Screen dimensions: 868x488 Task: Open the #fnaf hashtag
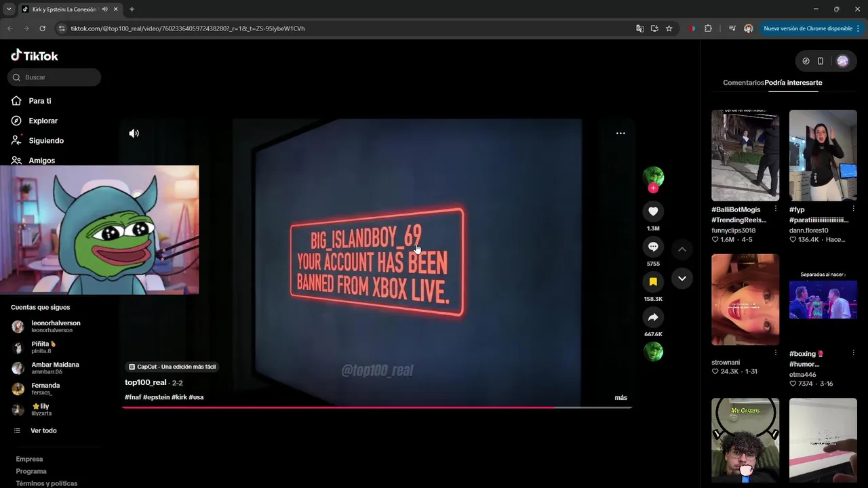point(133,397)
